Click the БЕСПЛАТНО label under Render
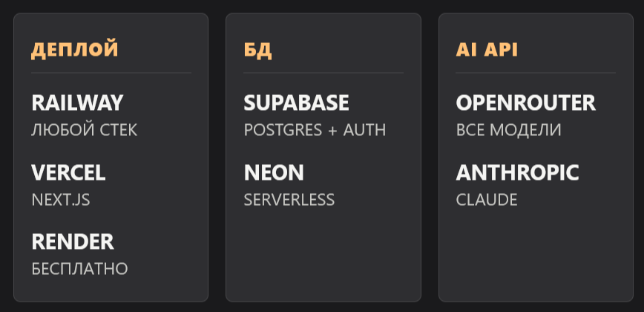 tap(79, 269)
